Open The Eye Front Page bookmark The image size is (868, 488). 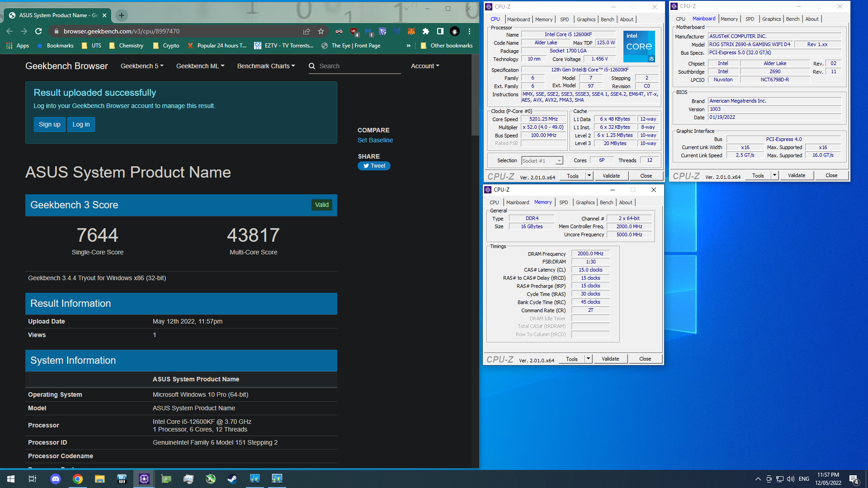351,46
